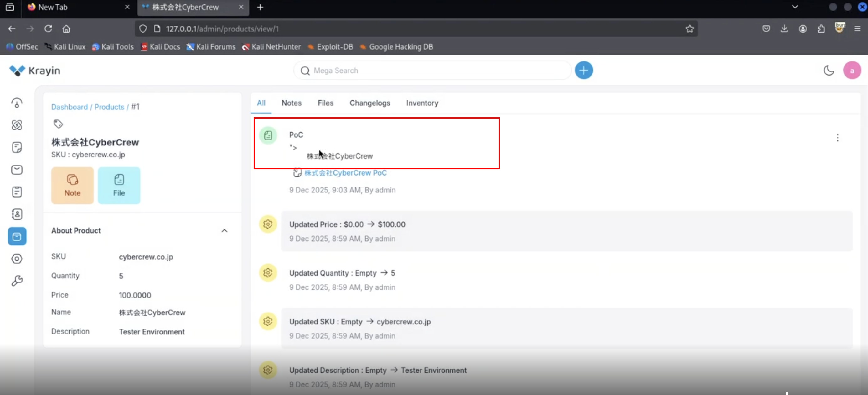Open the Google Hacking DB bookmark

pyautogui.click(x=397, y=47)
